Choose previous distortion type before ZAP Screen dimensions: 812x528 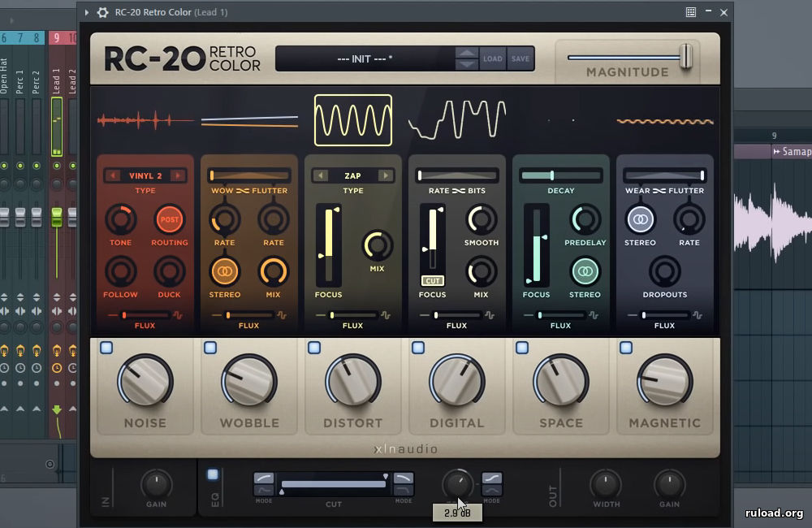(321, 175)
